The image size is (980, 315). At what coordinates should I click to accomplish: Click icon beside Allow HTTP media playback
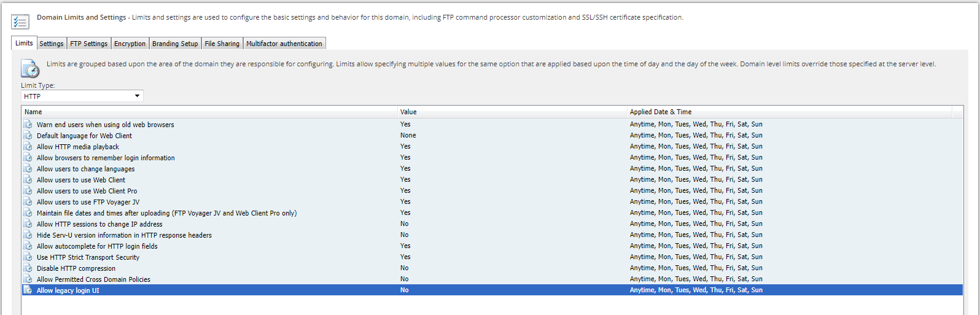pyautogui.click(x=28, y=147)
